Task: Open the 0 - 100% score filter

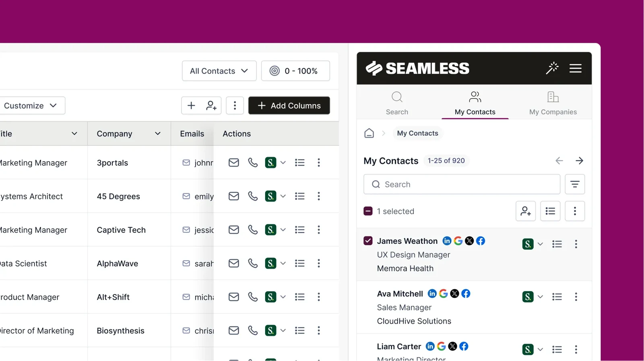Action: click(295, 71)
